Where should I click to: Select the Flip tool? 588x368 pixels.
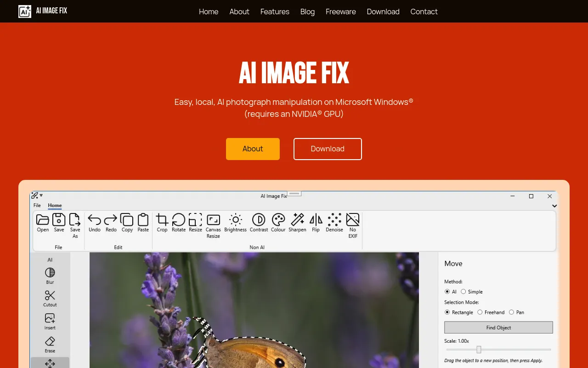pos(316,223)
